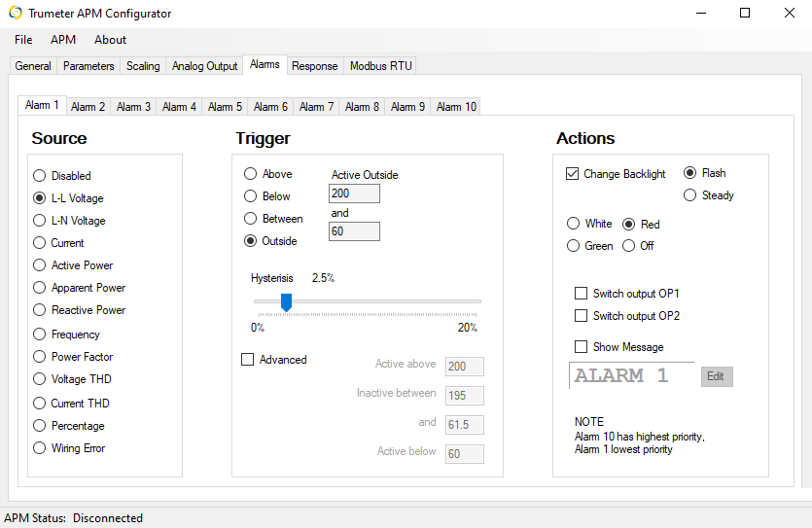Screen dimensions: 812x528
Task: Switch to the Parameters tab
Action: pyautogui.click(x=88, y=66)
